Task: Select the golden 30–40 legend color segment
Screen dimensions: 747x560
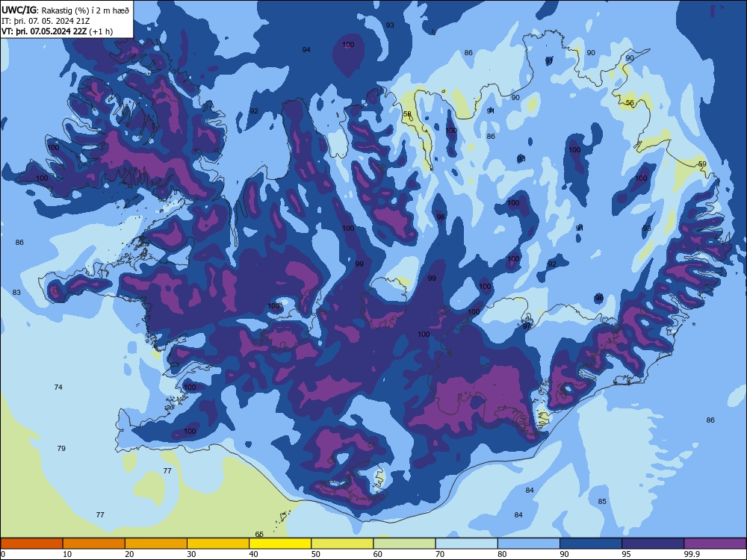Action: 218,544
